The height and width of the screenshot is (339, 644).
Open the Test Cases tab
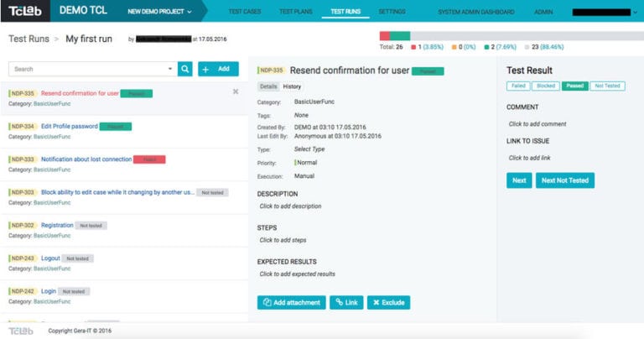[244, 12]
